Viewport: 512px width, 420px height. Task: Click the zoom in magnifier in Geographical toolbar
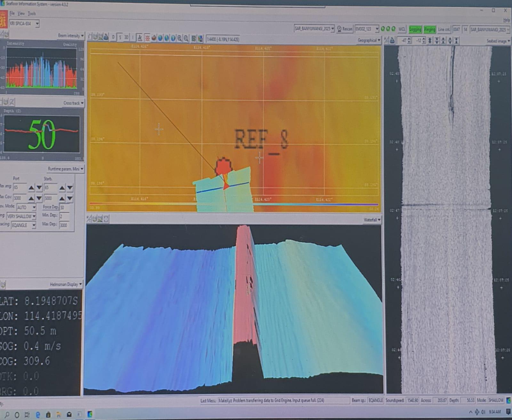180,38
